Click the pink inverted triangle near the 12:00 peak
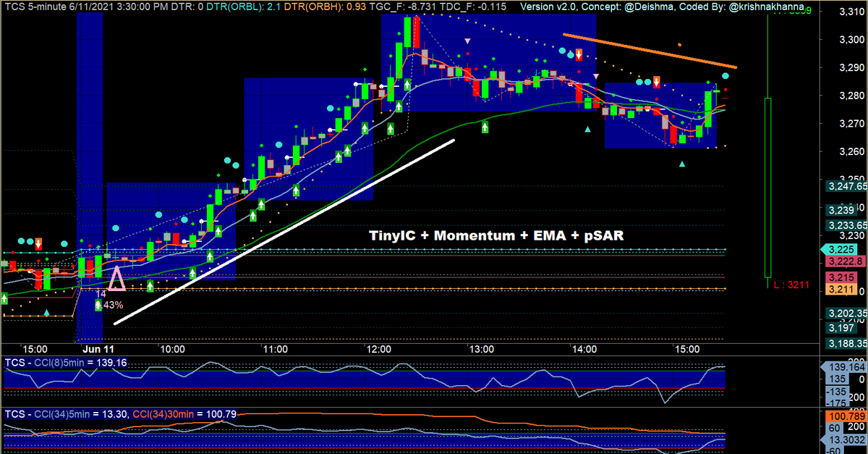Viewport: 868px width, 454px height. click(x=467, y=41)
